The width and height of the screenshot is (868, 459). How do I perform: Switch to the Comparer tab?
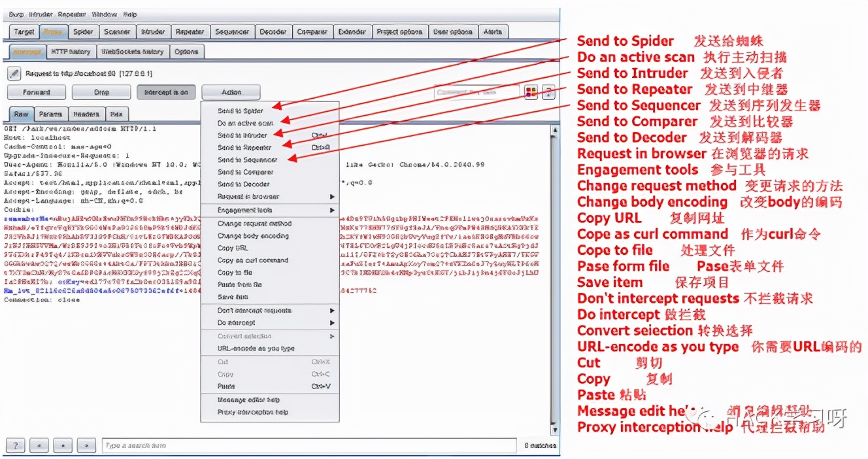[312, 31]
